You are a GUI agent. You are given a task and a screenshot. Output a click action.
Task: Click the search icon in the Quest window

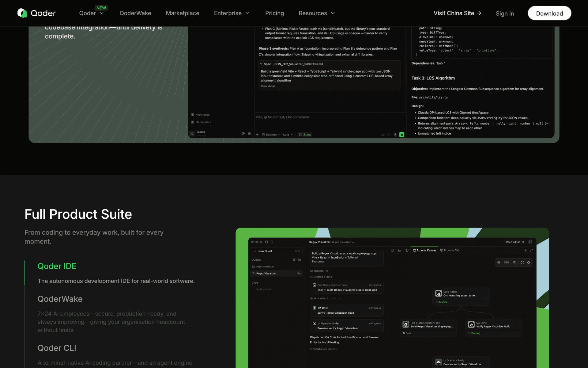(x=272, y=242)
